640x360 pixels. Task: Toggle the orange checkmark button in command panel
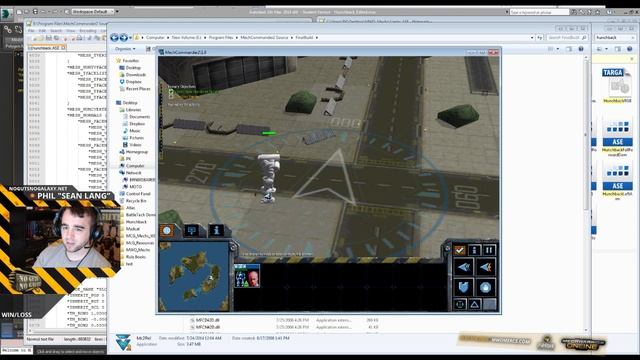460,250
